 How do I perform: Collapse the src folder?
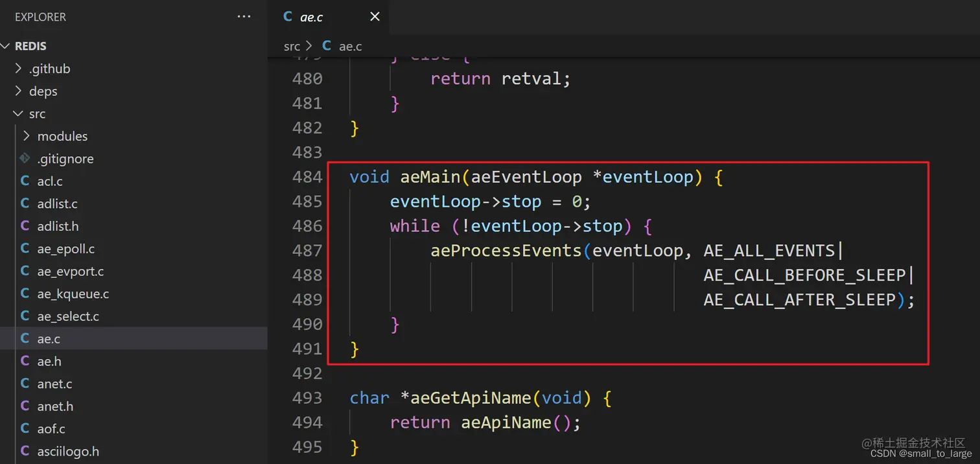134,114
